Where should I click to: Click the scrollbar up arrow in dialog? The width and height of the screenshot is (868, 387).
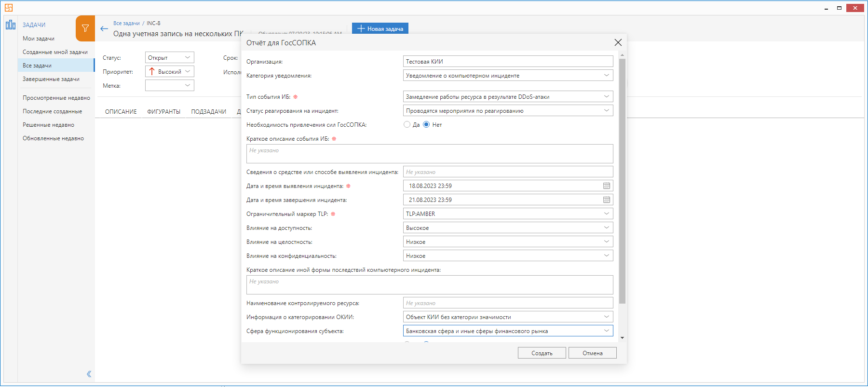coord(622,54)
